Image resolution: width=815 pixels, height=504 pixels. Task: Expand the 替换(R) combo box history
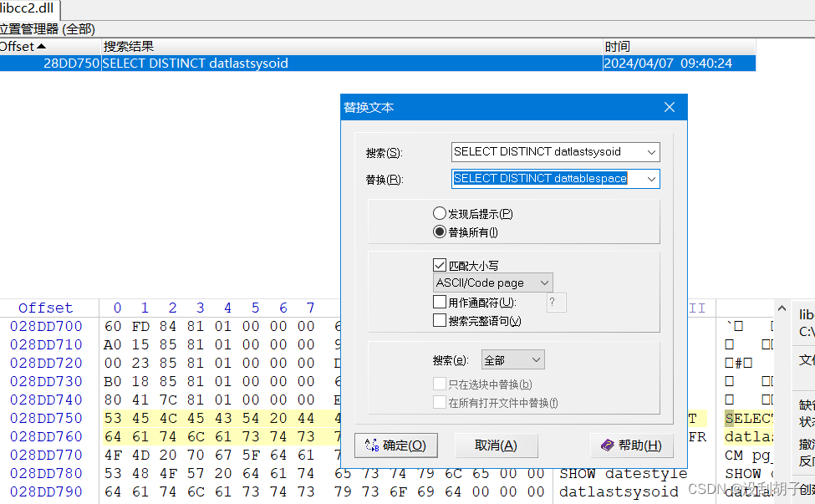[x=652, y=179]
